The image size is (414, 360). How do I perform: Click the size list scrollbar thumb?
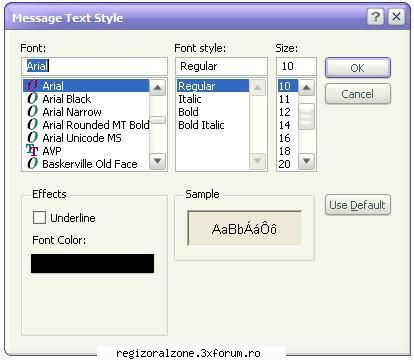[x=306, y=116]
